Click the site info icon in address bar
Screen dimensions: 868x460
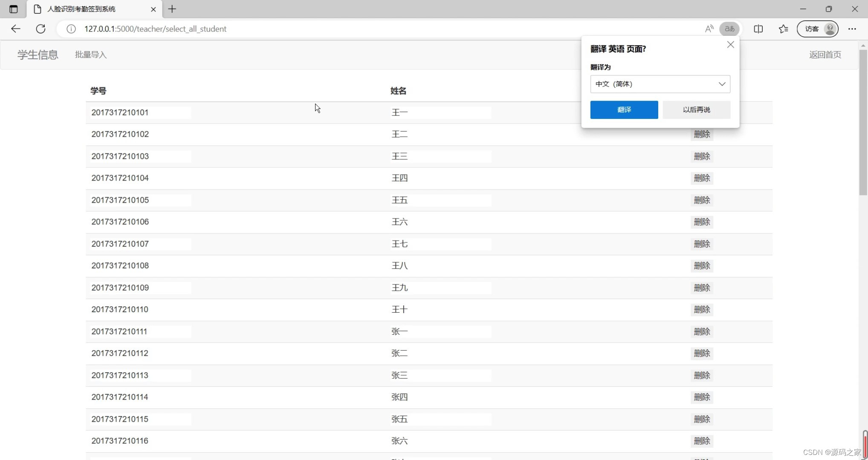coord(71,29)
